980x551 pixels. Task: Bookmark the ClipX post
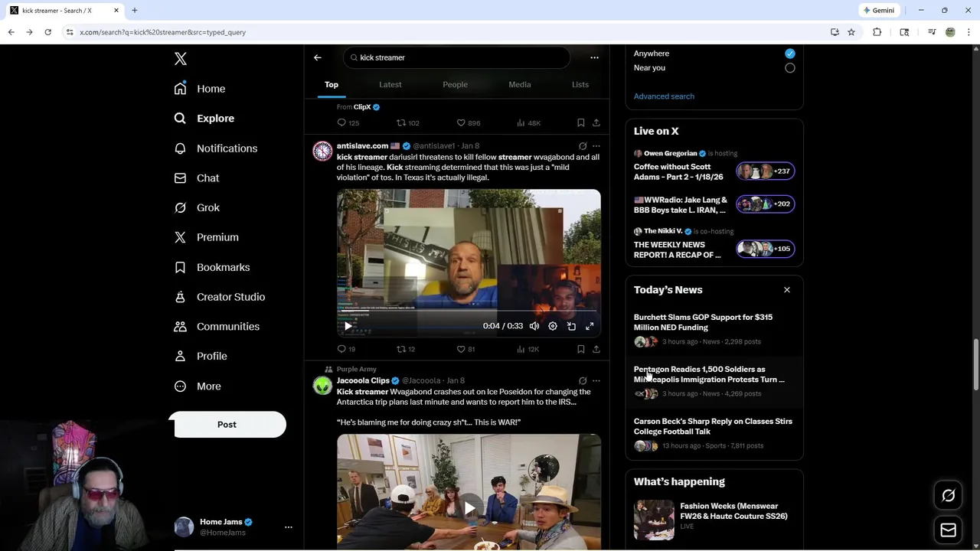coord(580,122)
